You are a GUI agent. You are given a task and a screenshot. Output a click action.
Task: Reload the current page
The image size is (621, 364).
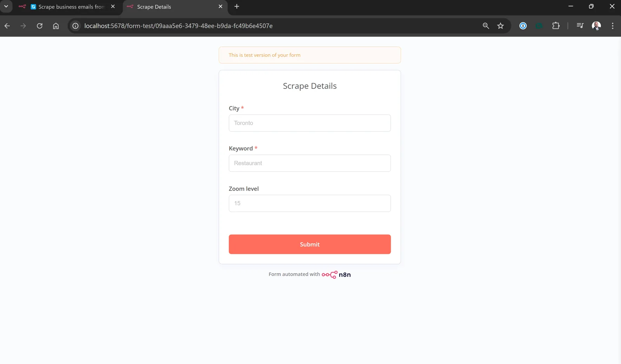coord(40,26)
